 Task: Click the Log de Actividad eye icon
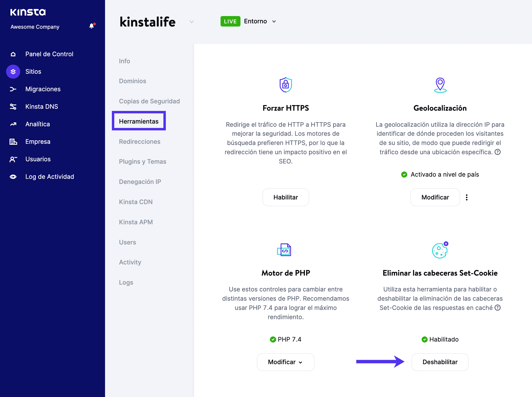coord(13,177)
